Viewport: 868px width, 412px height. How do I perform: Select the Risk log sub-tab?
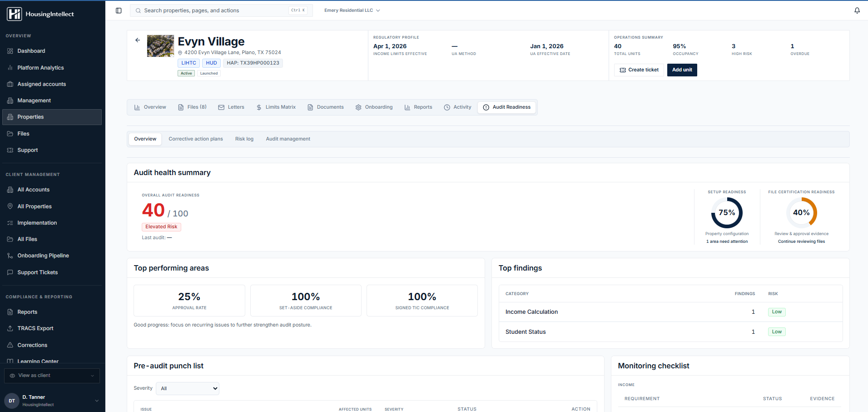click(x=244, y=139)
